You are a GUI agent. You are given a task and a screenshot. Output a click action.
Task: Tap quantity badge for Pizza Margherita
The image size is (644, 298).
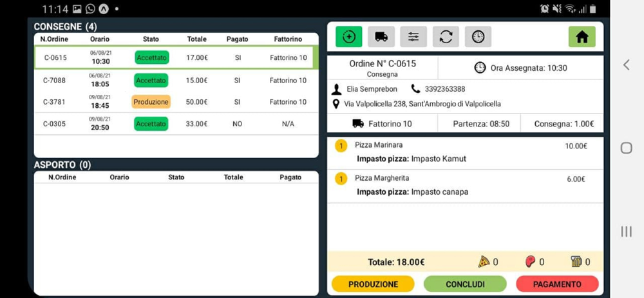coord(341,179)
